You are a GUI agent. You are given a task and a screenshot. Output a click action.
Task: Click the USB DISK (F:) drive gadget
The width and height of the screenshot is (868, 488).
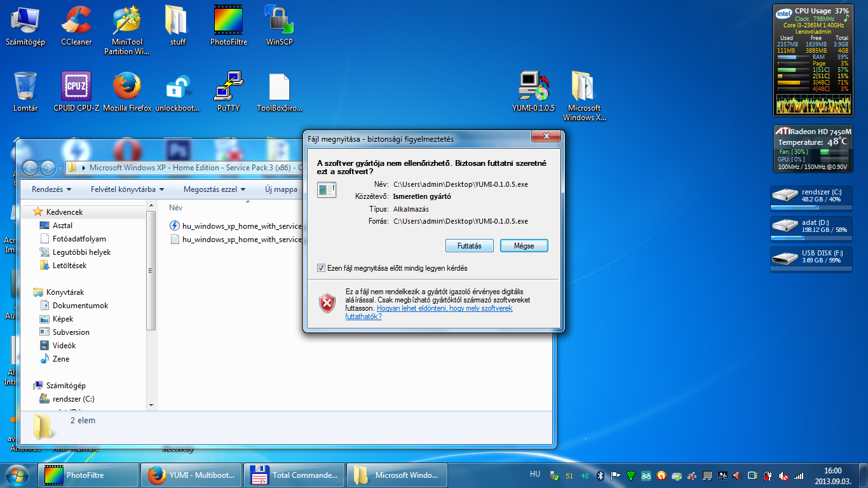click(x=811, y=257)
